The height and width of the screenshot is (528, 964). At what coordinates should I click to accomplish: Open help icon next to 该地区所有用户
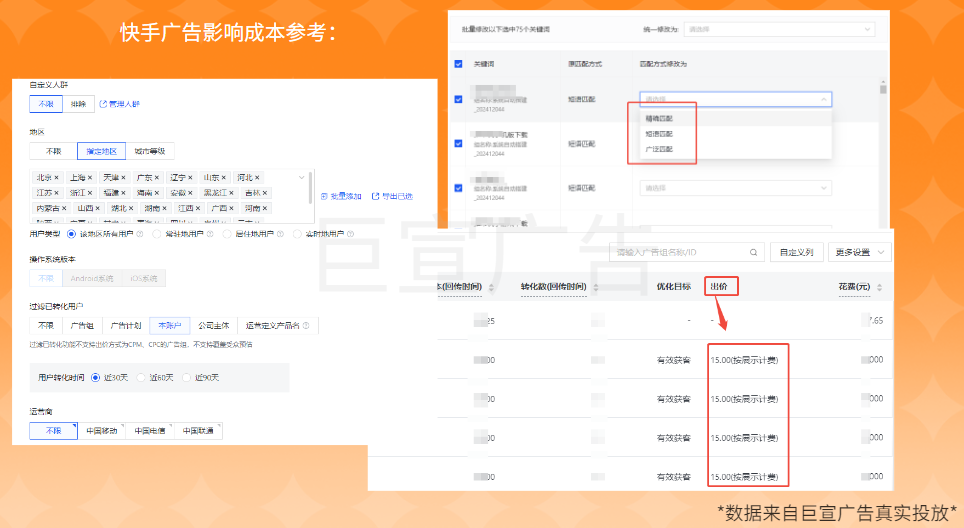(140, 234)
